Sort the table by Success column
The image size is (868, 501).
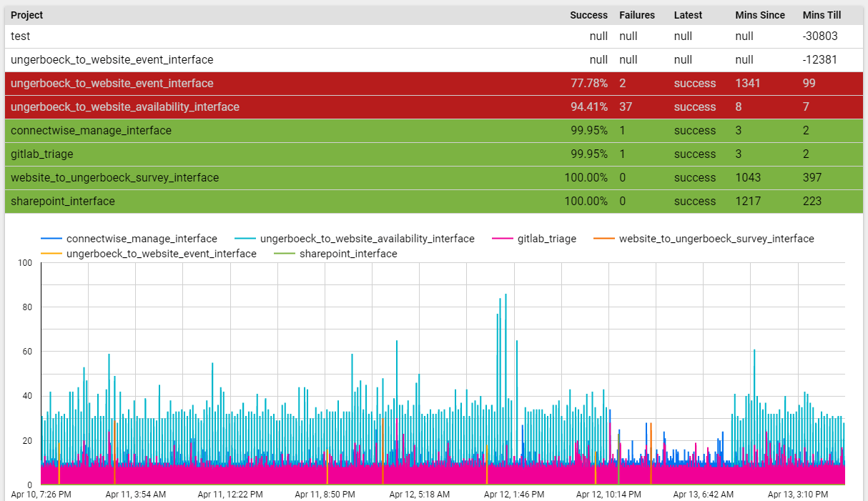pyautogui.click(x=589, y=15)
